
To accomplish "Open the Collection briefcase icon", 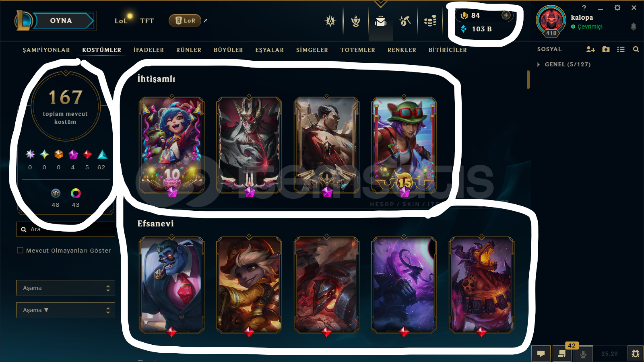I will tap(380, 21).
